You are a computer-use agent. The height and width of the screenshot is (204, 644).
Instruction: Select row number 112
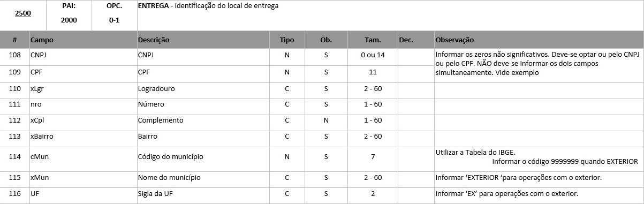point(15,120)
